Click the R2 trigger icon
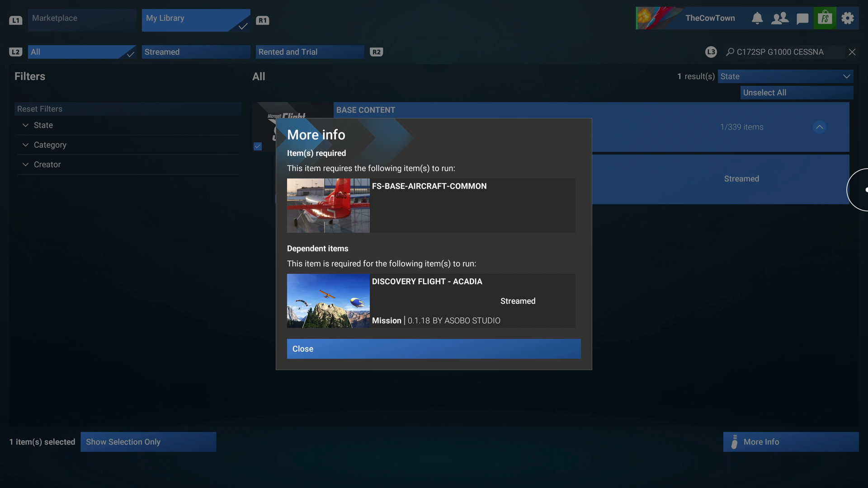This screenshot has width=868, height=488. coord(376,52)
